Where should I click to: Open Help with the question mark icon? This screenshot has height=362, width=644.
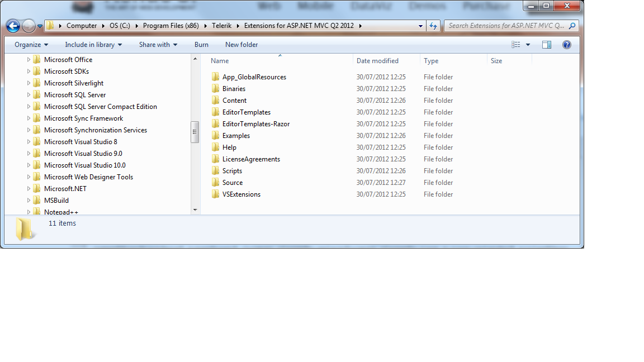pyautogui.click(x=567, y=45)
